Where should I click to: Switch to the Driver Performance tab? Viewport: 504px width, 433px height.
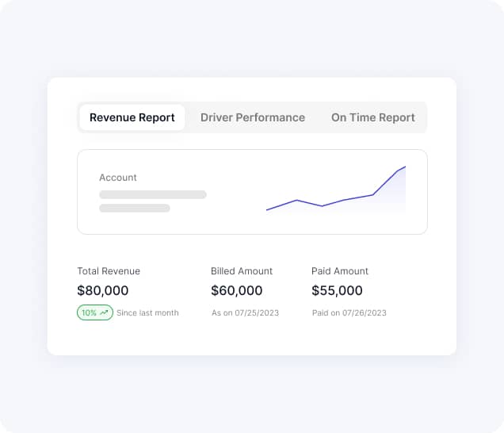pos(253,117)
